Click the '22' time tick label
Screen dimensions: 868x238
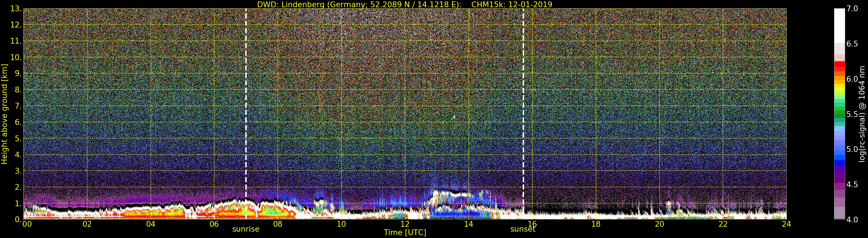point(723,224)
